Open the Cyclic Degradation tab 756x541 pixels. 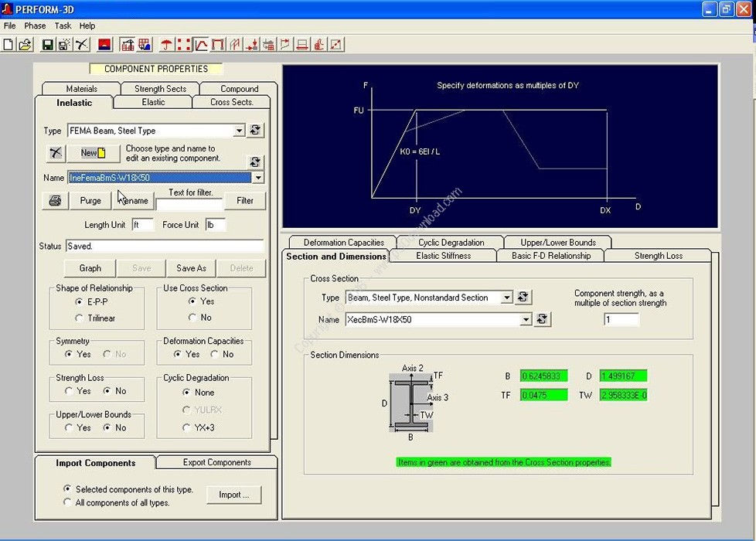(451, 242)
